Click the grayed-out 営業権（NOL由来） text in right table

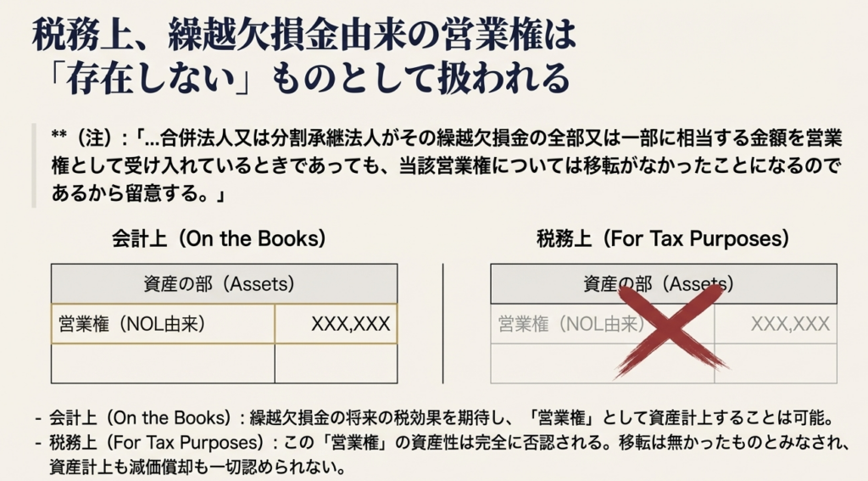(566, 323)
